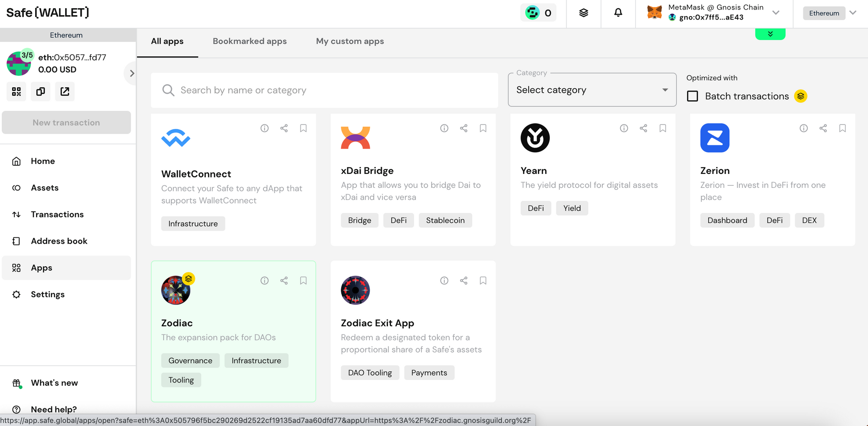Open Transactions in sidebar
This screenshot has height=426, width=868.
click(x=66, y=214)
